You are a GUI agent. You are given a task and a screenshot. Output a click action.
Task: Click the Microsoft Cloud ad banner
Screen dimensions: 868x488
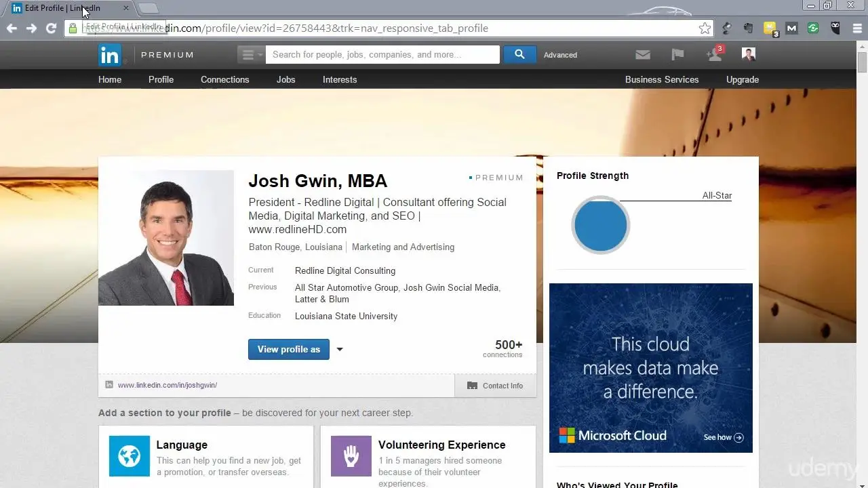(x=651, y=368)
